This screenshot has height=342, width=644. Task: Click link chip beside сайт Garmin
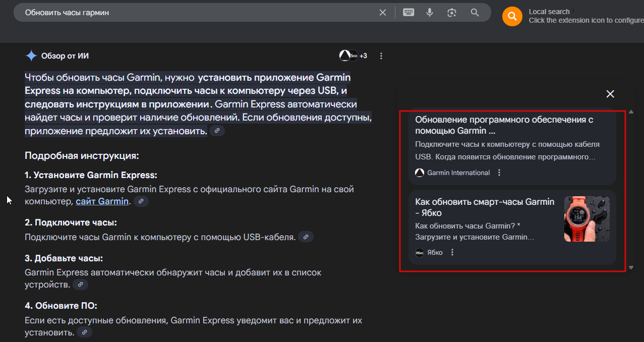[x=141, y=201]
